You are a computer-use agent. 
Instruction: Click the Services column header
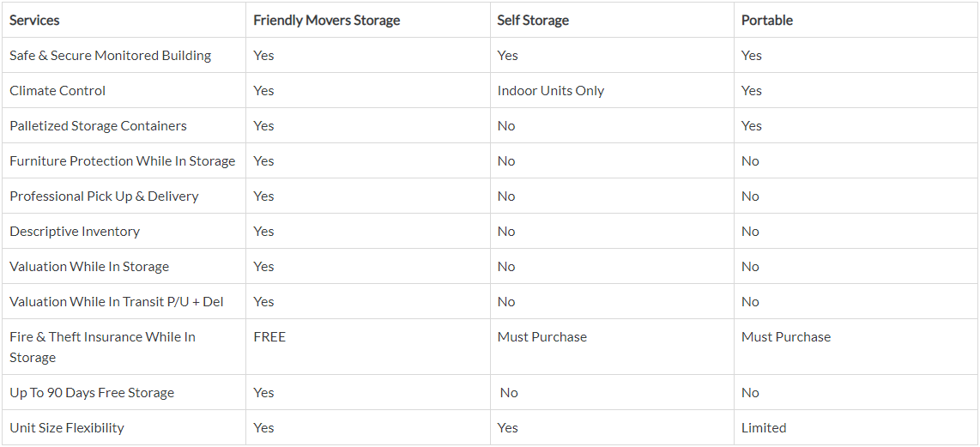click(x=34, y=20)
